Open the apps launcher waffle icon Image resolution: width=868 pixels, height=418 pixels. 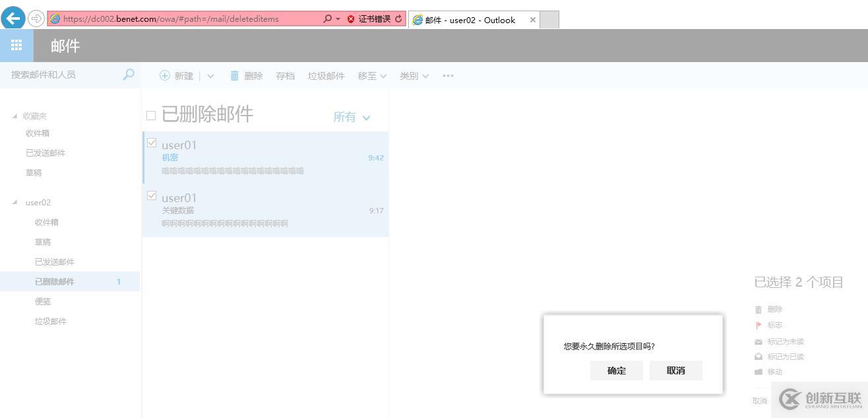tap(16, 45)
